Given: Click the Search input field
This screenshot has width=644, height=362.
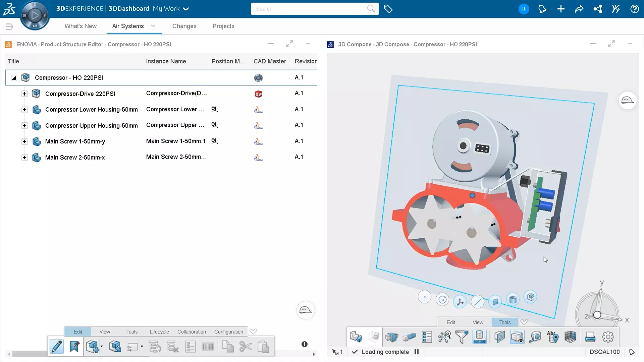Looking at the screenshot, I should pyautogui.click(x=315, y=9).
